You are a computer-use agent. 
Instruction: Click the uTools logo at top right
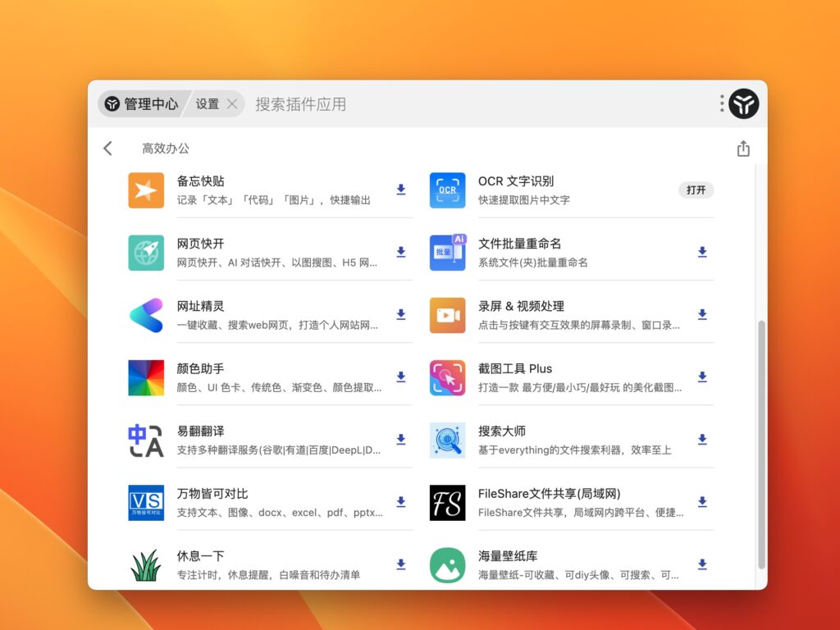[x=743, y=103]
